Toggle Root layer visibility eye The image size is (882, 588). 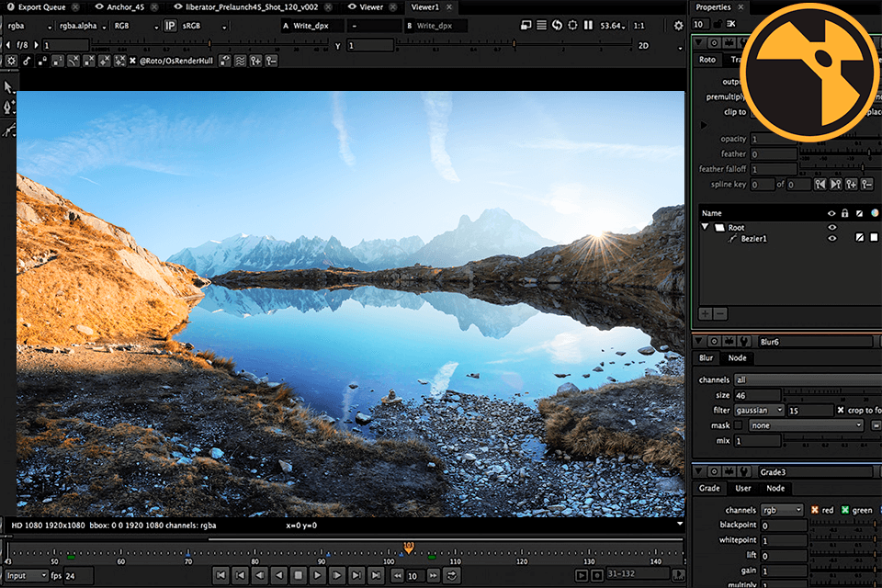(x=832, y=227)
